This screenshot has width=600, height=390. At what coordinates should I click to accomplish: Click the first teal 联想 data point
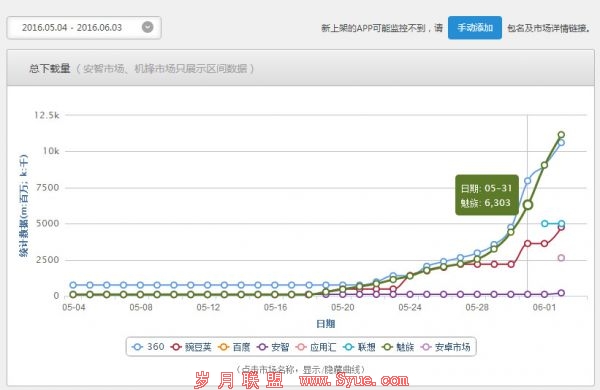coord(545,224)
